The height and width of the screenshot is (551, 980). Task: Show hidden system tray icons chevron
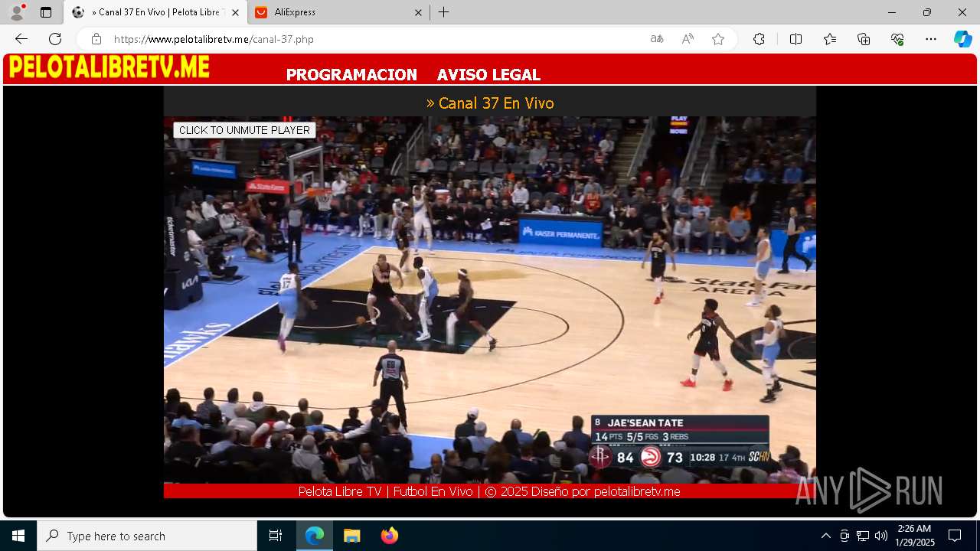[x=825, y=536]
